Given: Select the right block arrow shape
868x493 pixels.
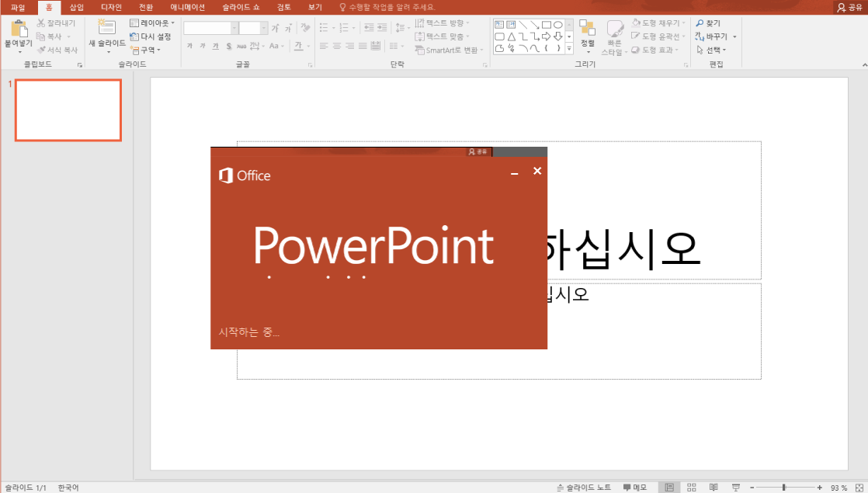Looking at the screenshot, I should click(x=547, y=36).
